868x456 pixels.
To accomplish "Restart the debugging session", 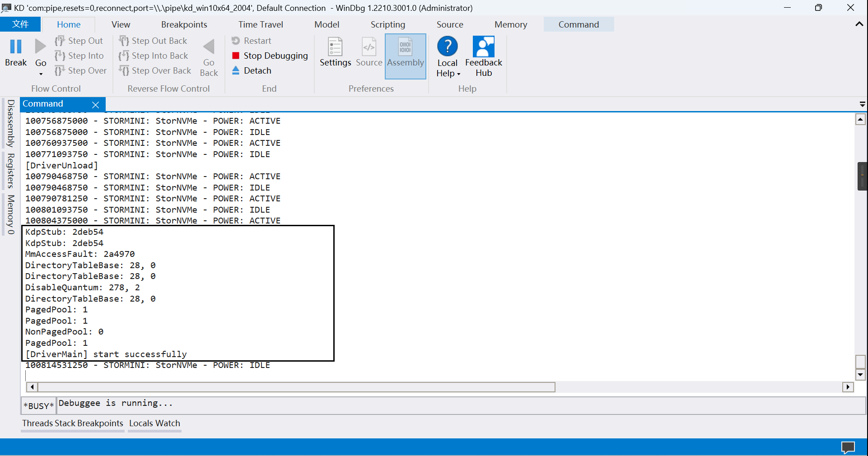I will [252, 41].
